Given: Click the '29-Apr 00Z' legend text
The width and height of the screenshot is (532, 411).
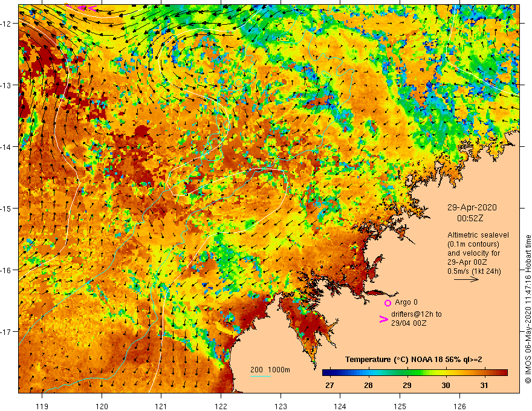Looking at the screenshot, I should point(467,262).
